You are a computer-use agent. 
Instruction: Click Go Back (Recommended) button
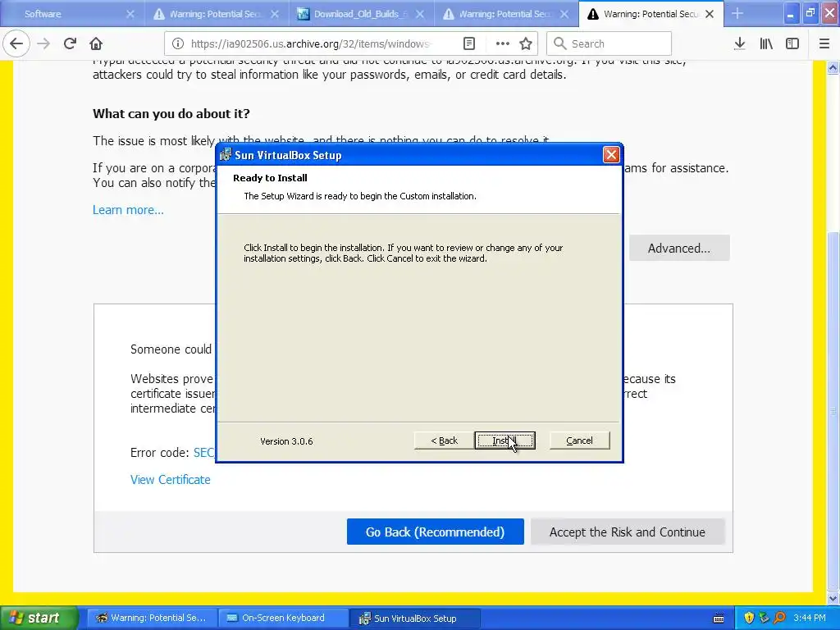(x=435, y=532)
